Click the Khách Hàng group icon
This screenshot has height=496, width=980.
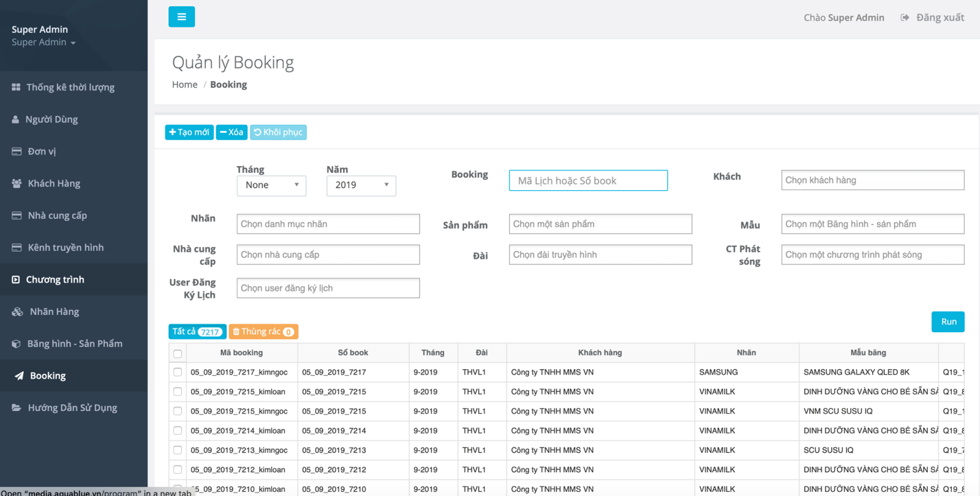coord(17,183)
